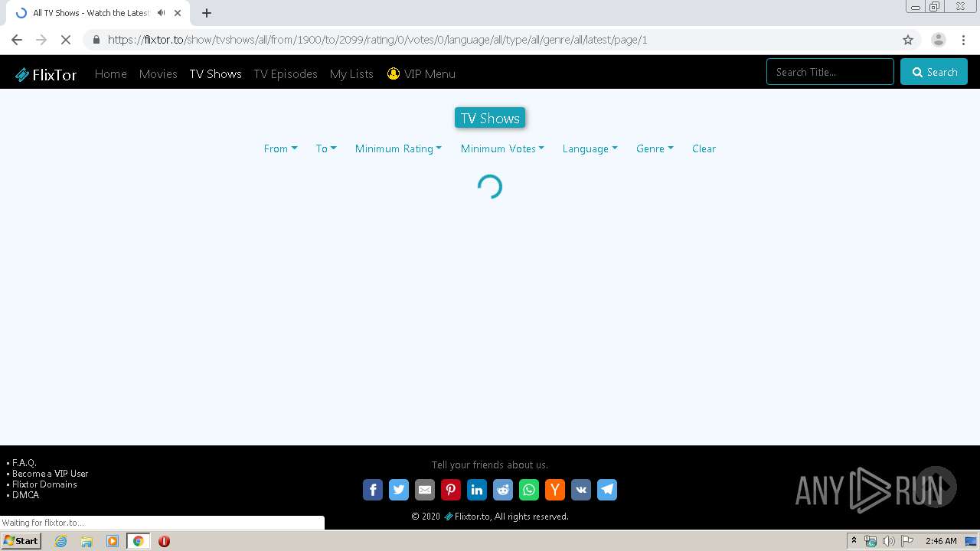
Task: Click the FlixTor logo
Action: coord(46,74)
